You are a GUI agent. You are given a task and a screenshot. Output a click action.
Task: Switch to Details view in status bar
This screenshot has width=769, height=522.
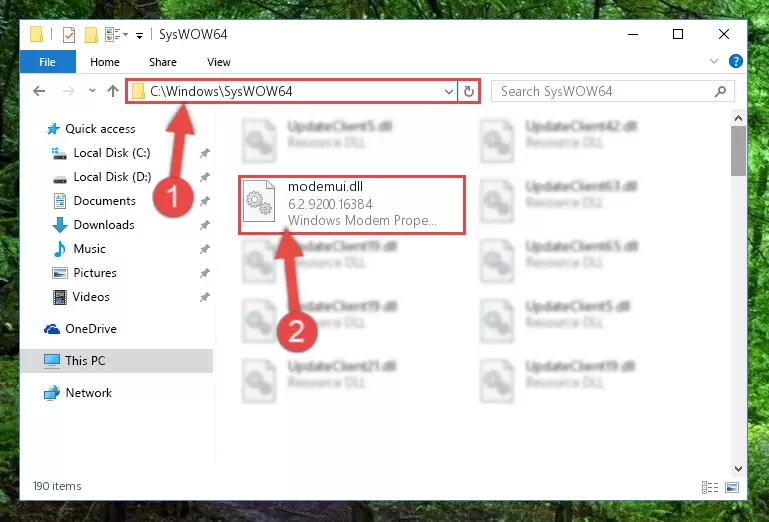(x=710, y=487)
